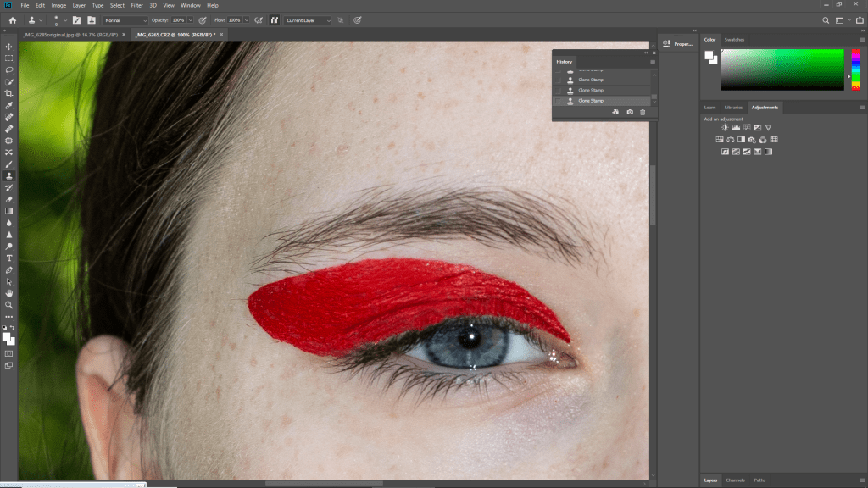Open the Filter menu
The image size is (868, 488).
tap(136, 5)
